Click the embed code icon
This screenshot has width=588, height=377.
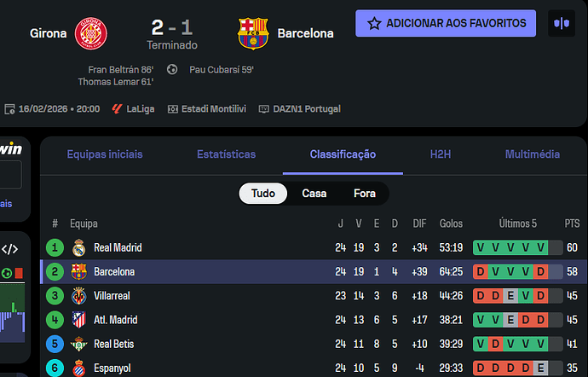[10, 249]
